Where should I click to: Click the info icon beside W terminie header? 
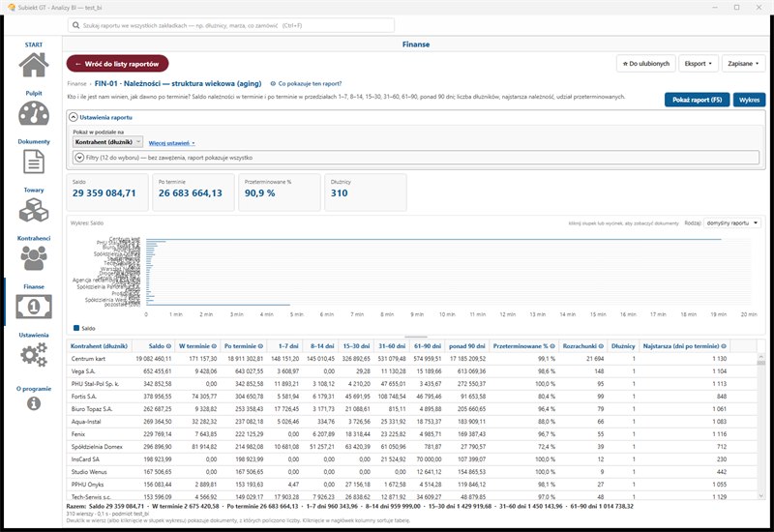[x=214, y=346]
